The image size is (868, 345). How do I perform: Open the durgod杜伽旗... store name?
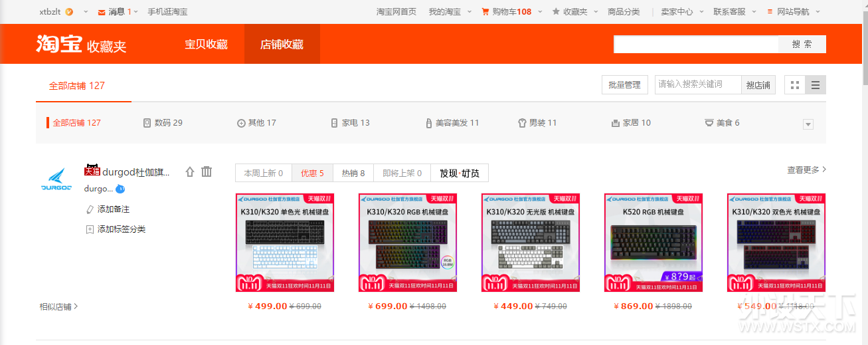[x=135, y=172]
